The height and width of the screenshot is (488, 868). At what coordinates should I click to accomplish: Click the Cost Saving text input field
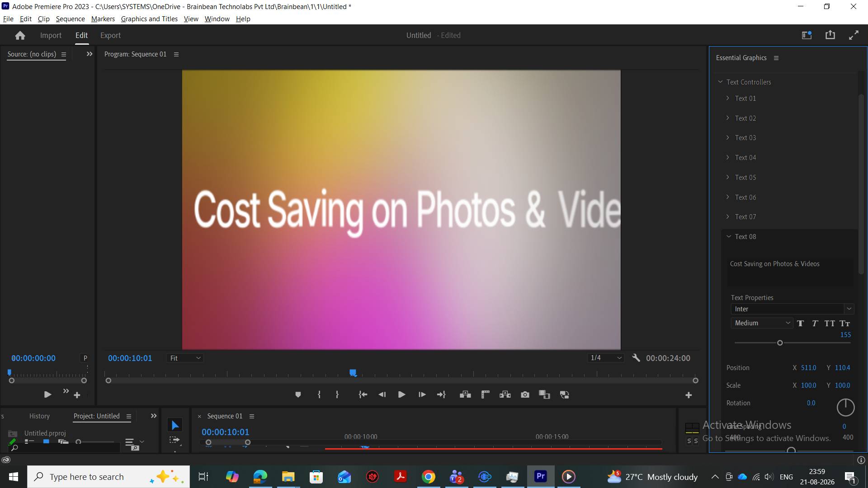click(x=790, y=270)
